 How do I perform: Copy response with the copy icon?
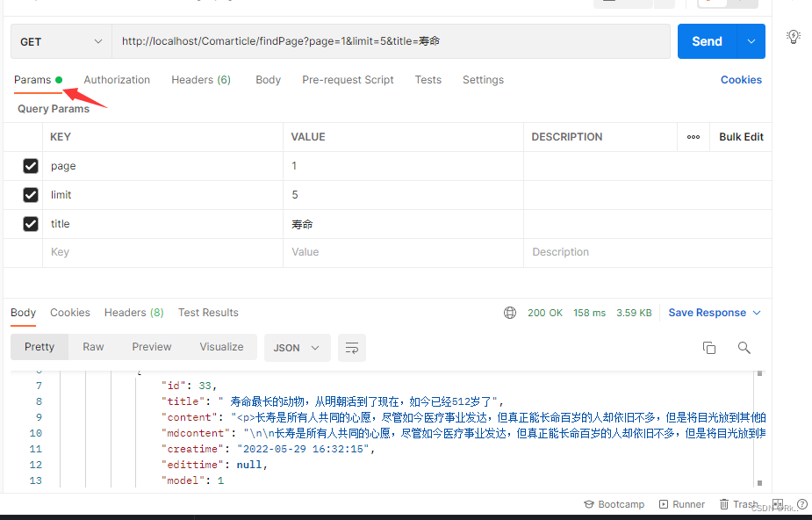coord(709,348)
